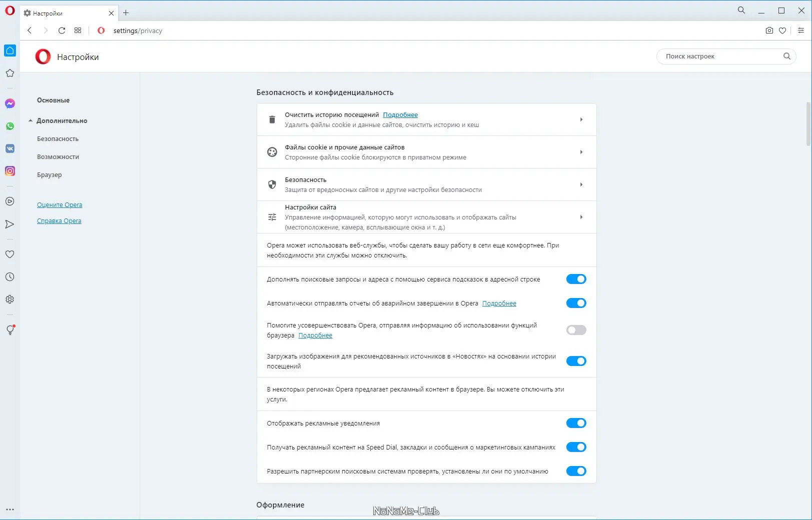812x520 pixels.
Task: Open the Player panel in the sidebar
Action: 10,201
